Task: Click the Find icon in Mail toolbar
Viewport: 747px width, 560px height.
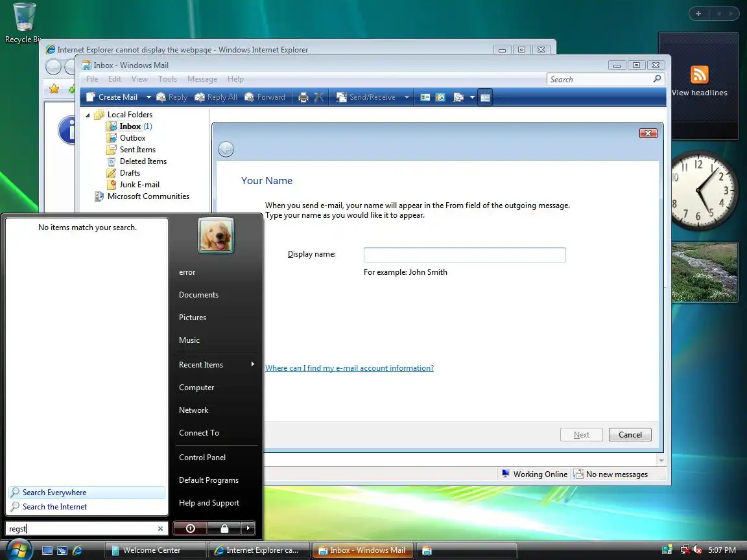Action: coord(458,98)
